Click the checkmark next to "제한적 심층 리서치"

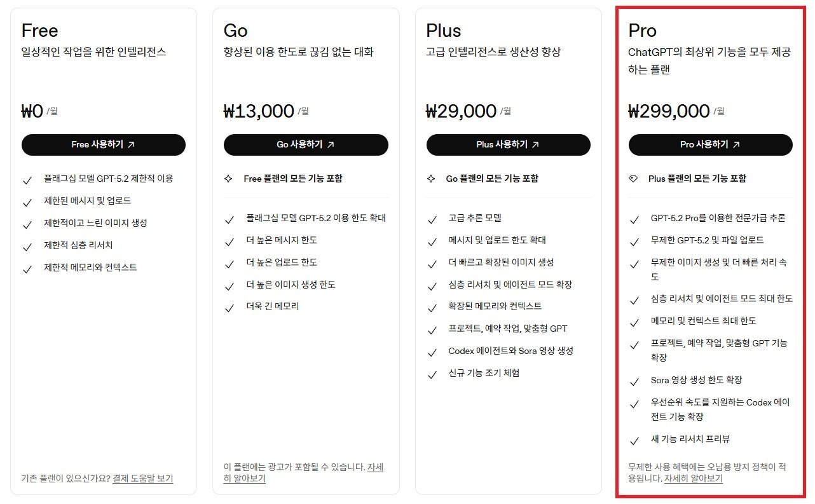[27, 247]
